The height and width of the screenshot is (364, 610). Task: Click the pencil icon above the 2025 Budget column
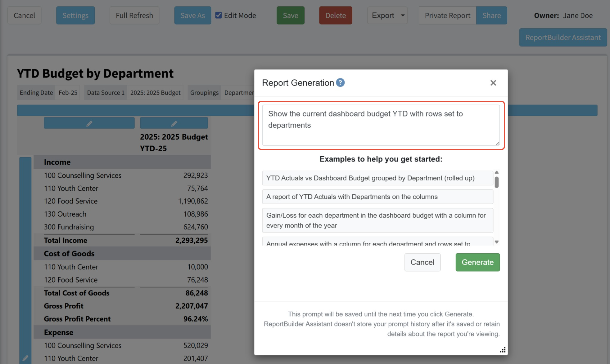click(174, 123)
